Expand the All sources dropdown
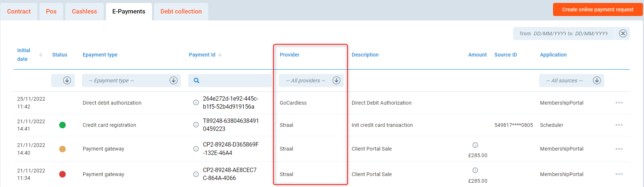This screenshot has height=187, width=644. point(571,81)
